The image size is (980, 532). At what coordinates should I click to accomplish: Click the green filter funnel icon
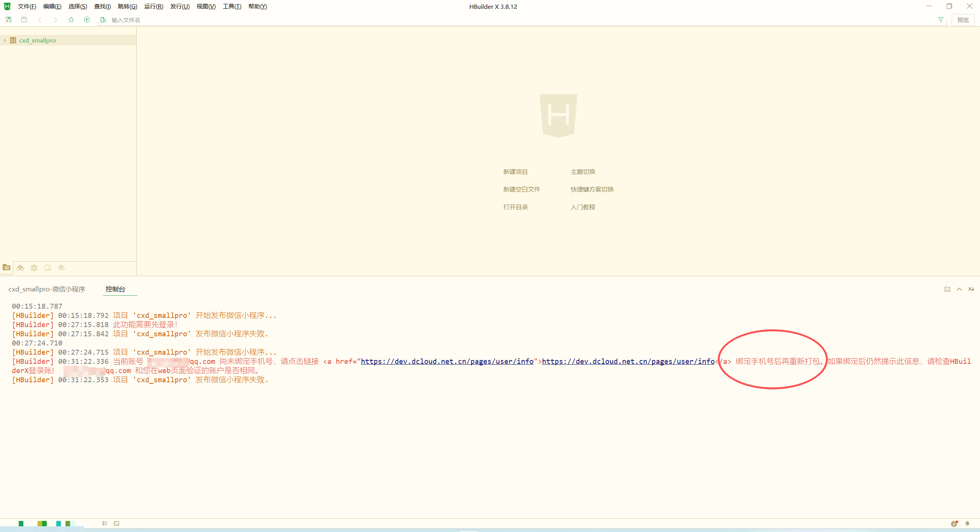tap(941, 20)
